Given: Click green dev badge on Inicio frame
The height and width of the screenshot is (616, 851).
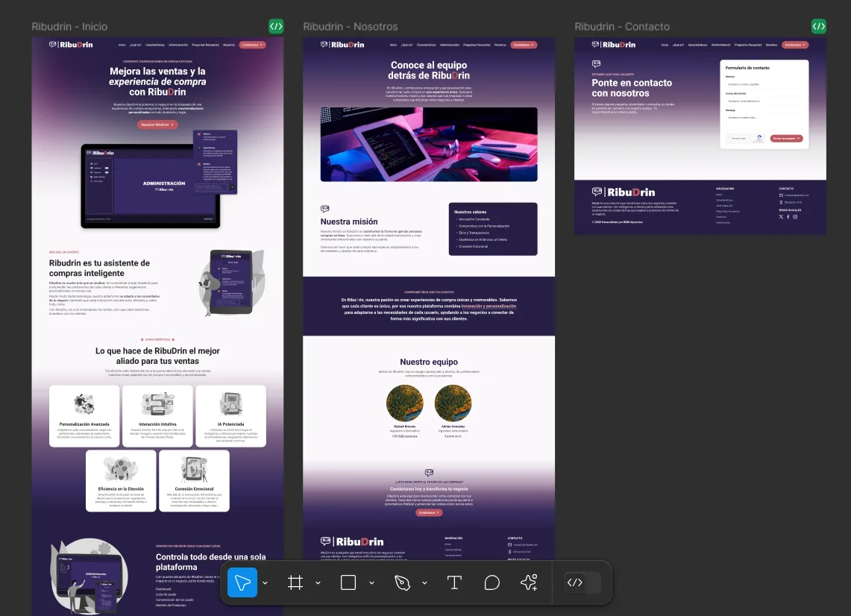Looking at the screenshot, I should click(276, 26).
